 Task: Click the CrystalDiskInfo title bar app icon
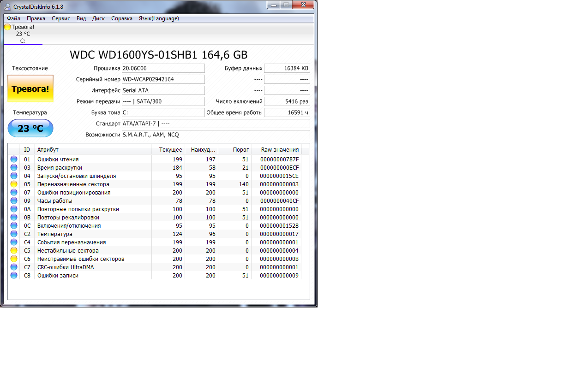point(7,6)
